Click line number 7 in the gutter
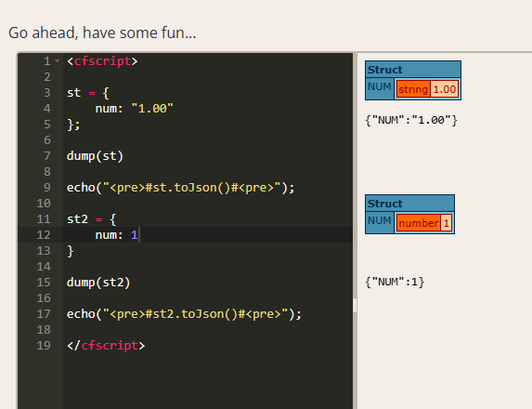 click(47, 156)
